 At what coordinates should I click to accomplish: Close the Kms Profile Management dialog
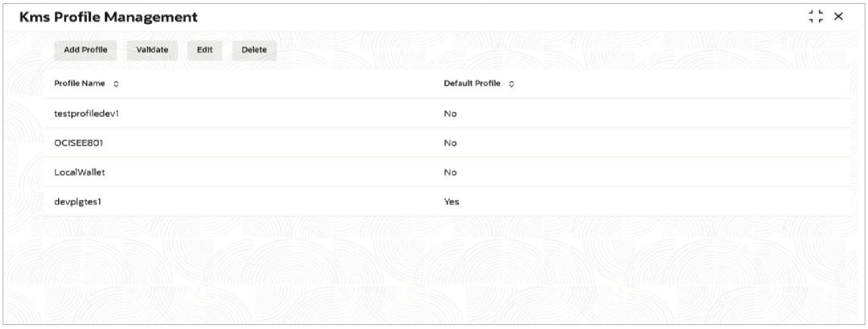tap(838, 17)
